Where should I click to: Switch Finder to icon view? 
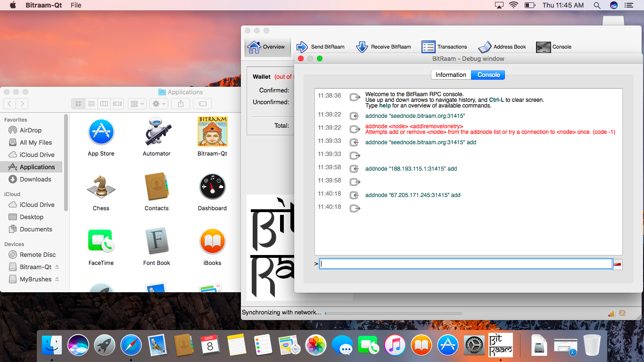(78, 104)
